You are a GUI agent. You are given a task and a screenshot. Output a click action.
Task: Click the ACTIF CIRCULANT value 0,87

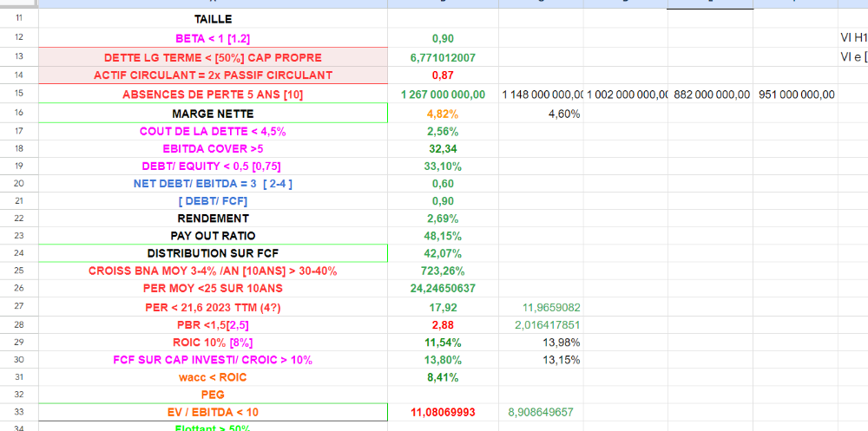click(443, 75)
